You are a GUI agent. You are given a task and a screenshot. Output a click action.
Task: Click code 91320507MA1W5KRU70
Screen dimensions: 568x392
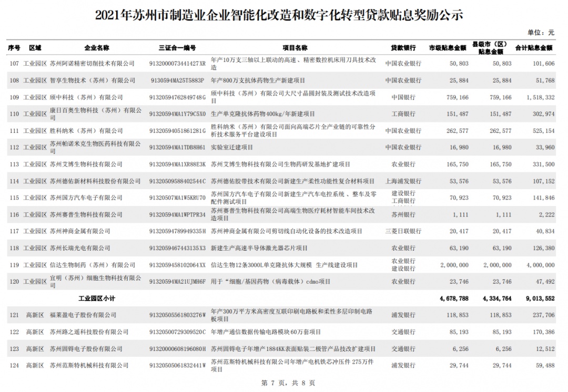click(x=178, y=198)
